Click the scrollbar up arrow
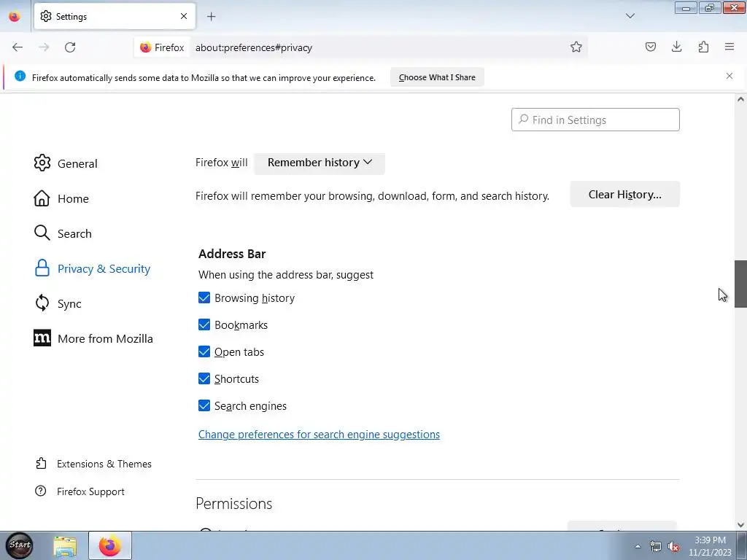 tap(740, 99)
